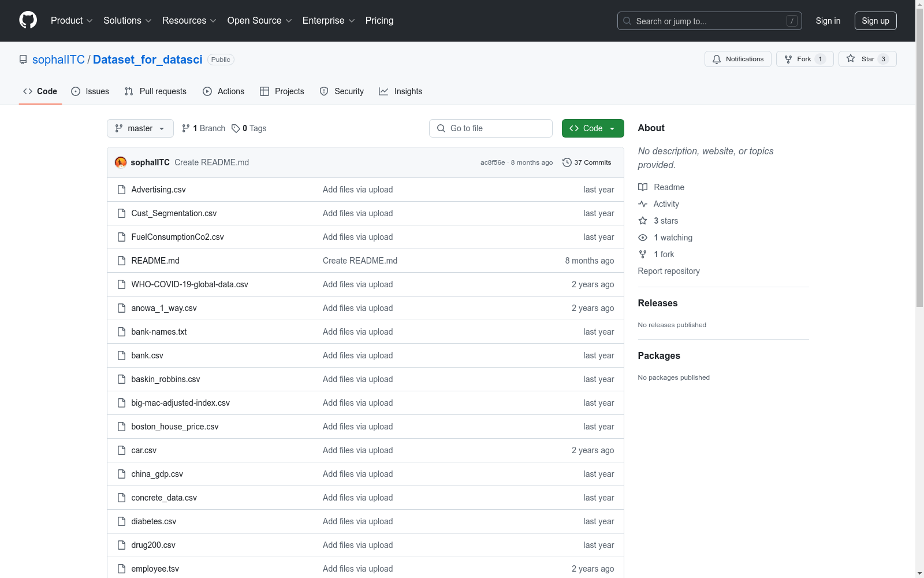Open the Readme link in About
This screenshot has width=924, height=578.
(x=661, y=187)
